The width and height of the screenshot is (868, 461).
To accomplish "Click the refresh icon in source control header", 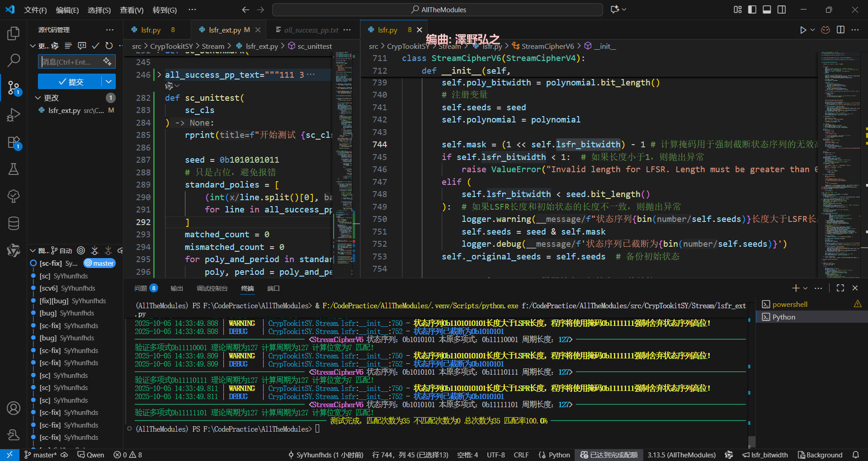I will click(109, 46).
